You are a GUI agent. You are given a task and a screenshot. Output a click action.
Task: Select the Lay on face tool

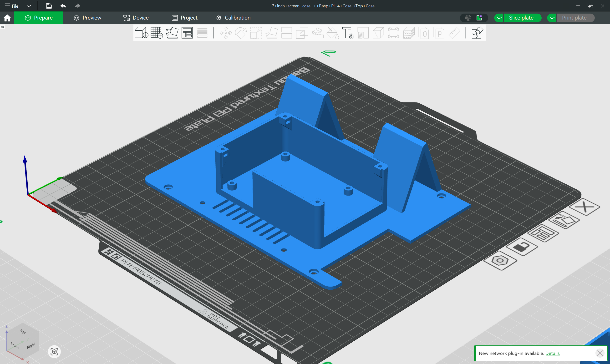click(x=271, y=33)
